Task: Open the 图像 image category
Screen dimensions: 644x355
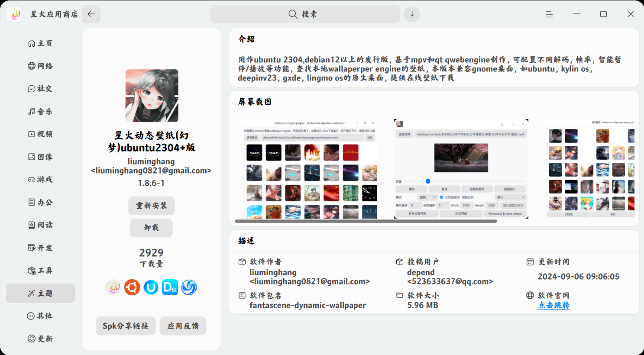Action: (x=41, y=157)
